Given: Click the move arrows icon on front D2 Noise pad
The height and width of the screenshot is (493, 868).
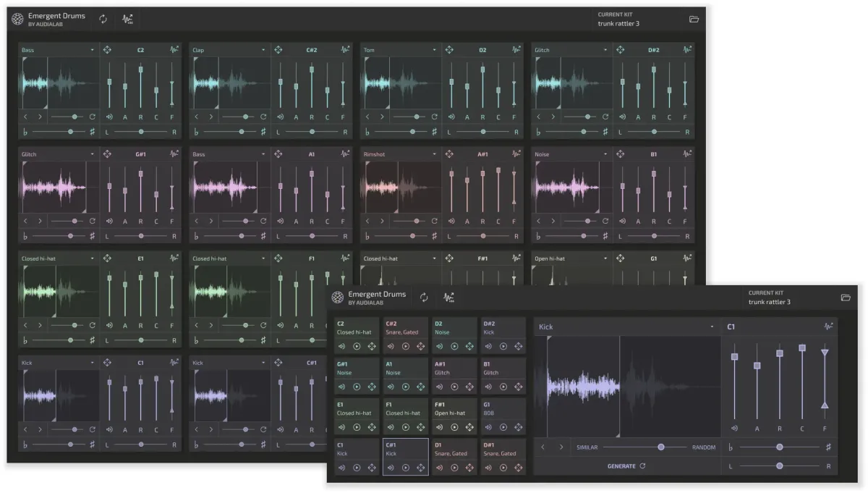Looking at the screenshot, I should pyautogui.click(x=469, y=346).
